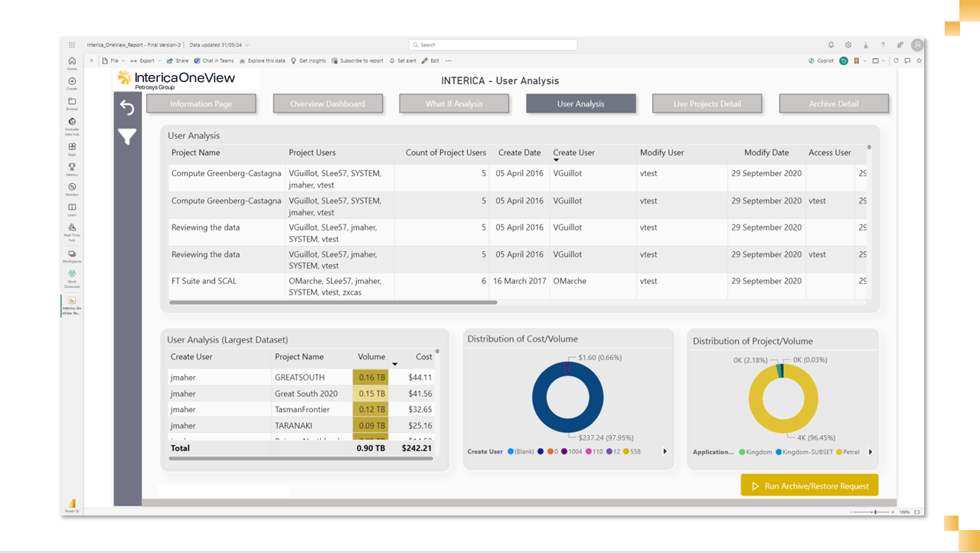Click the notifications bell icon
The height and width of the screenshot is (553, 980).
tap(831, 45)
